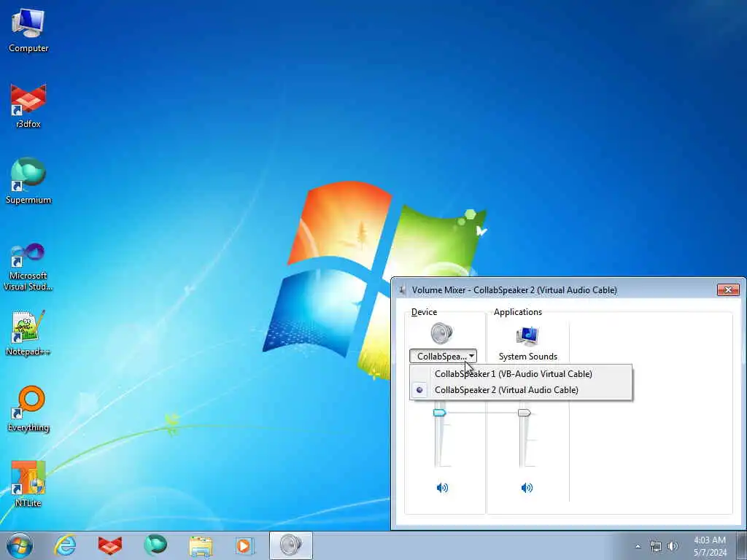Choose CollabSpeaker 1 (VB-Audio Virtual Cable)
Screen dimensions: 747x560
(521, 374)
